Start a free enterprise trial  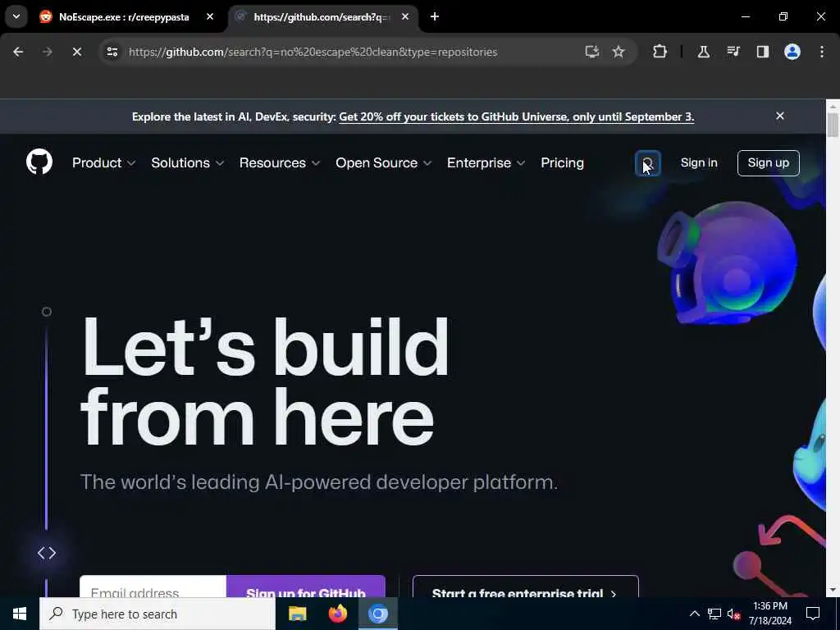(x=526, y=587)
